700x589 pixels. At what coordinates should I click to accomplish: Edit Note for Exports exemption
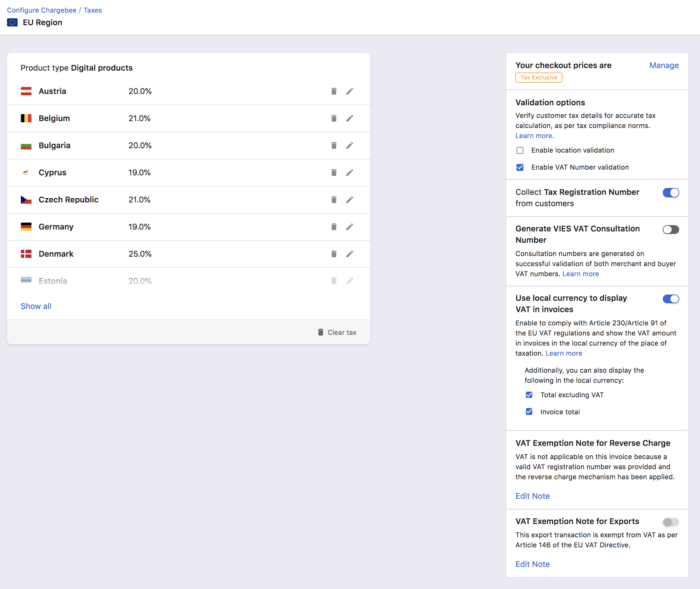click(x=532, y=564)
